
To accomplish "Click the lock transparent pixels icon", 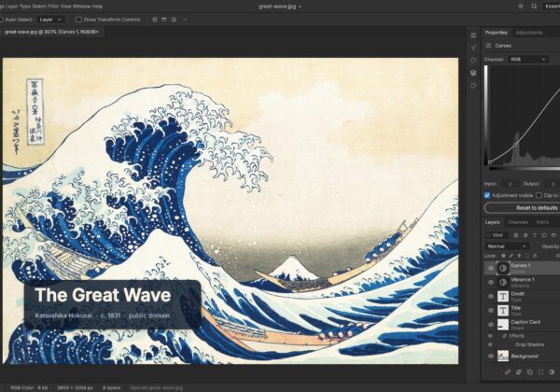I will [x=503, y=256].
